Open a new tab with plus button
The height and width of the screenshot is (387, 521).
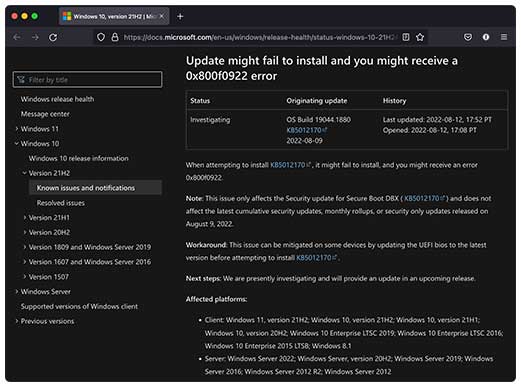[180, 16]
